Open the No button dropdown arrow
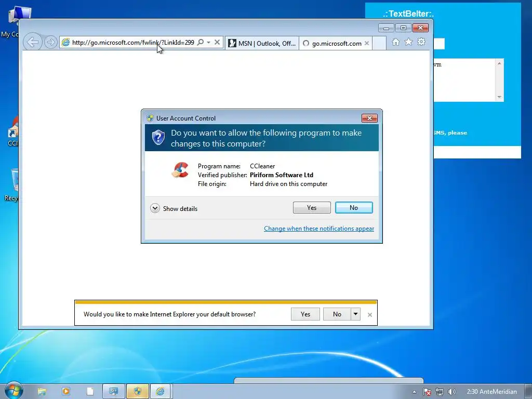This screenshot has height=399, width=532. [x=355, y=314]
